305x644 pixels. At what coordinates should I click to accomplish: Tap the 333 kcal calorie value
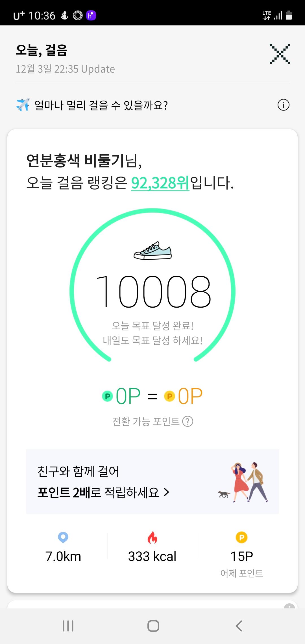(152, 556)
